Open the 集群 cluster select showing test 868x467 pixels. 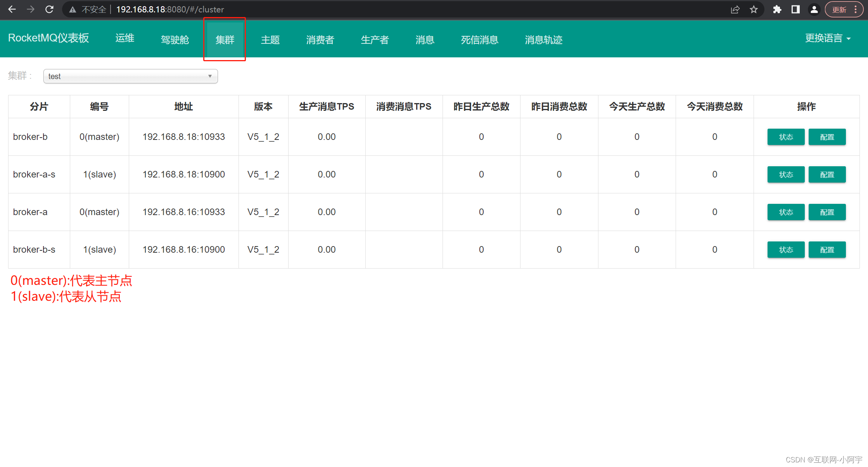(x=130, y=76)
